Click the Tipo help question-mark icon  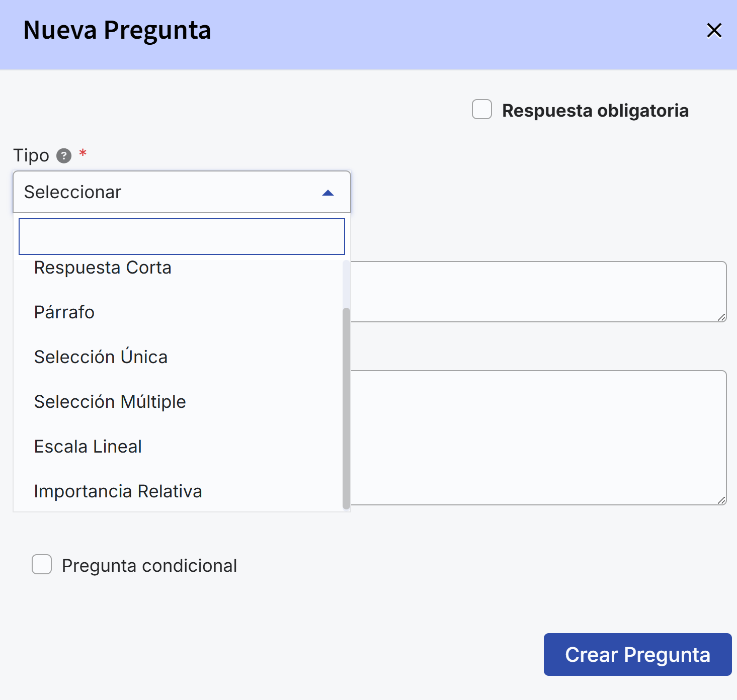[x=64, y=156]
